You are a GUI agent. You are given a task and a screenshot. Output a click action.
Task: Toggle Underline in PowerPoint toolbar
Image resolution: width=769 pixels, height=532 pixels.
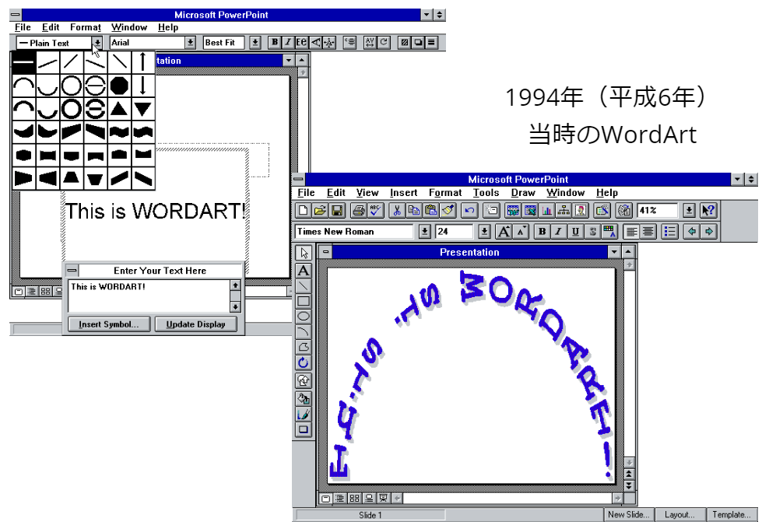(575, 232)
